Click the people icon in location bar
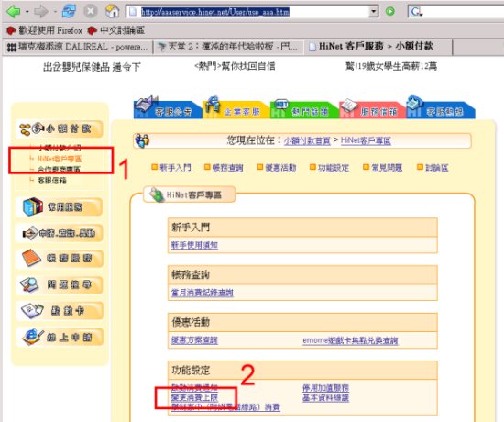 142,140
